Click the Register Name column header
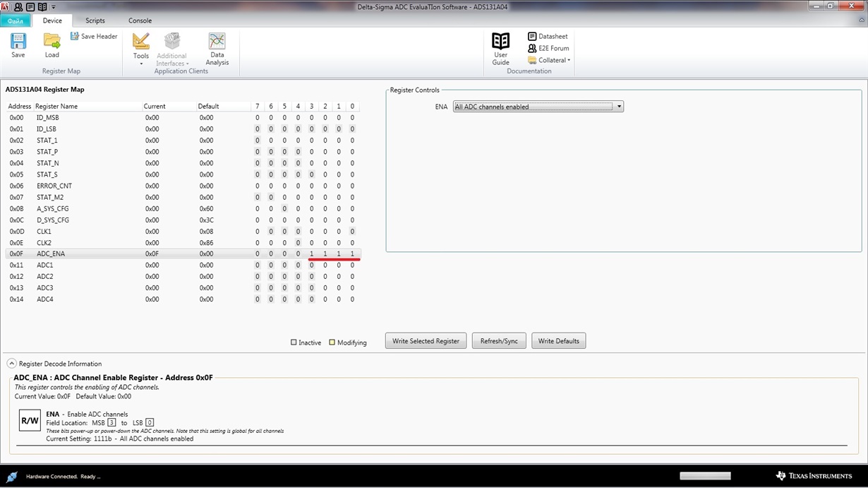868x488 pixels. point(56,107)
